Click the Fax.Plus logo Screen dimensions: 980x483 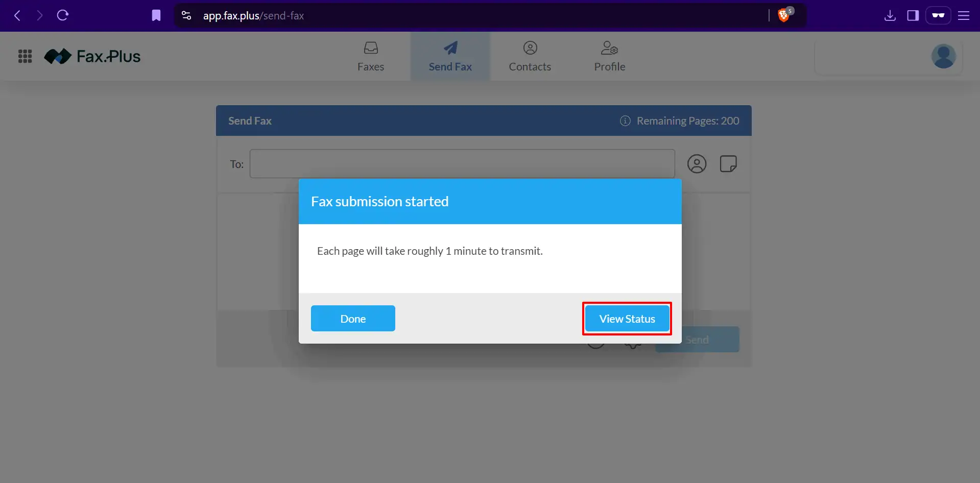[x=92, y=56]
